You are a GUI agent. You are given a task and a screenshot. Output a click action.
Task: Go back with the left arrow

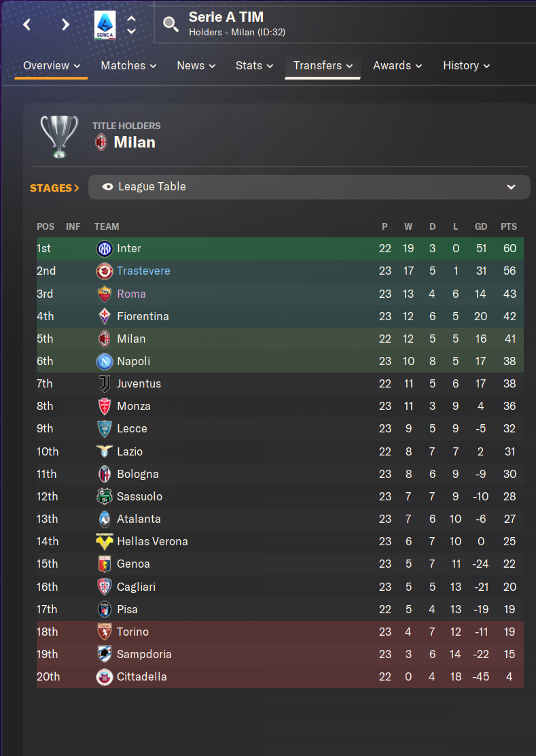coord(27,24)
